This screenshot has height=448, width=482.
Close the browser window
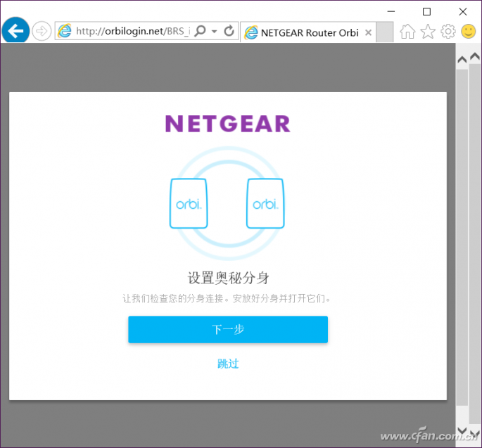[x=462, y=12]
